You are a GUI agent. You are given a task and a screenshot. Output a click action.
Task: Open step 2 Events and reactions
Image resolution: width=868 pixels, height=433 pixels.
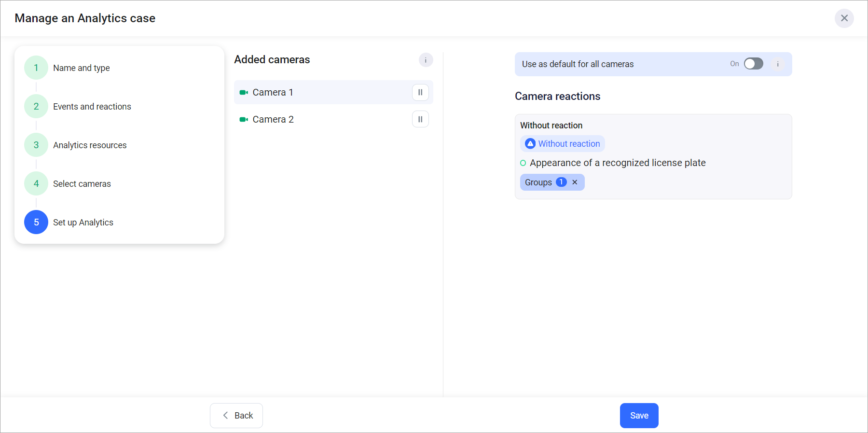click(36, 107)
